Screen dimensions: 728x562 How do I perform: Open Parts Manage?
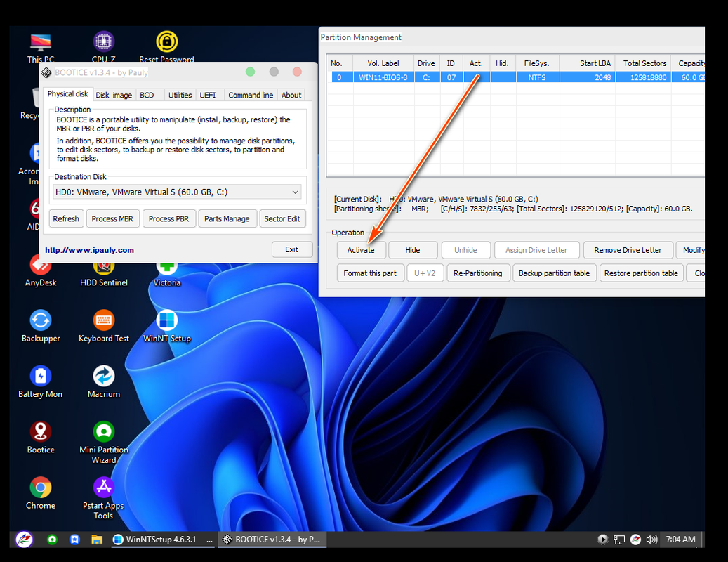[227, 218]
